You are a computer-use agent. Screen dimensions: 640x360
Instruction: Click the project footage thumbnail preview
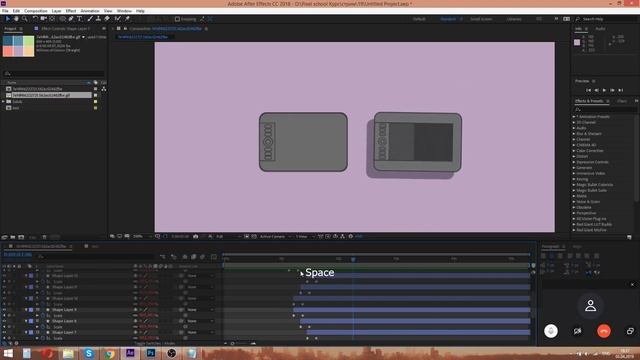pos(18,46)
